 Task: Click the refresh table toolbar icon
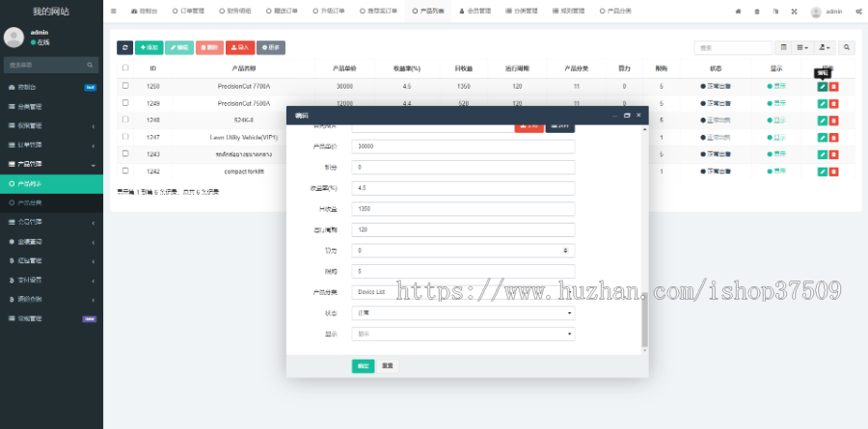pyautogui.click(x=124, y=47)
